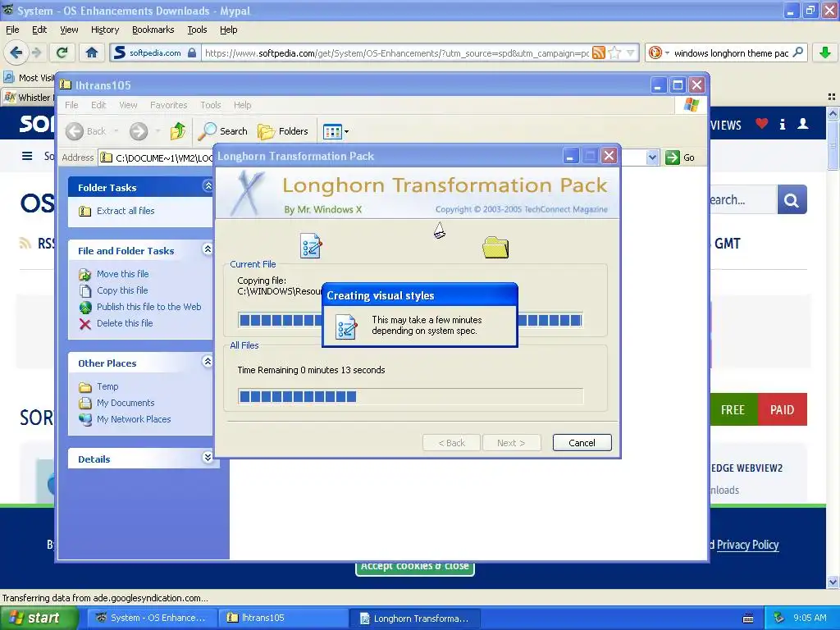Click Move this file
Image resolution: width=840 pixels, height=630 pixels.
pos(123,274)
